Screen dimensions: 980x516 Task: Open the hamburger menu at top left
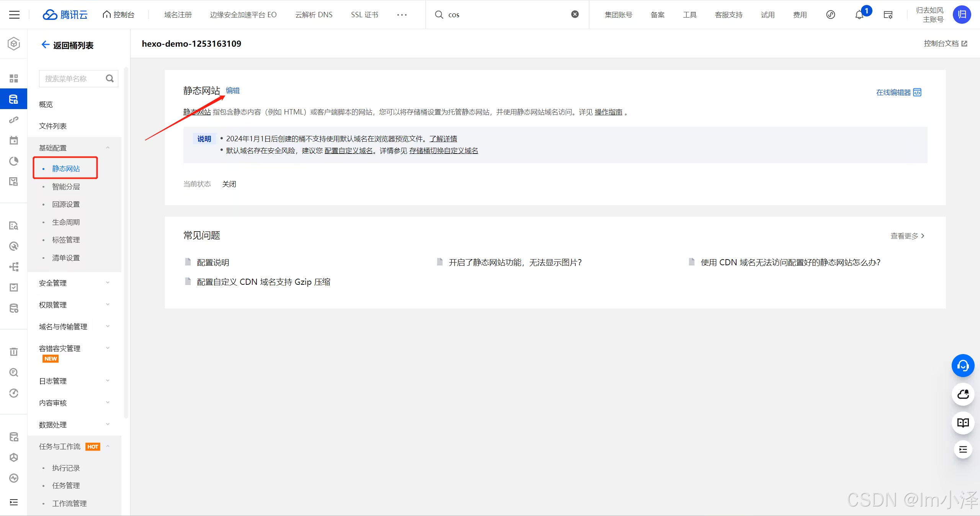point(14,15)
